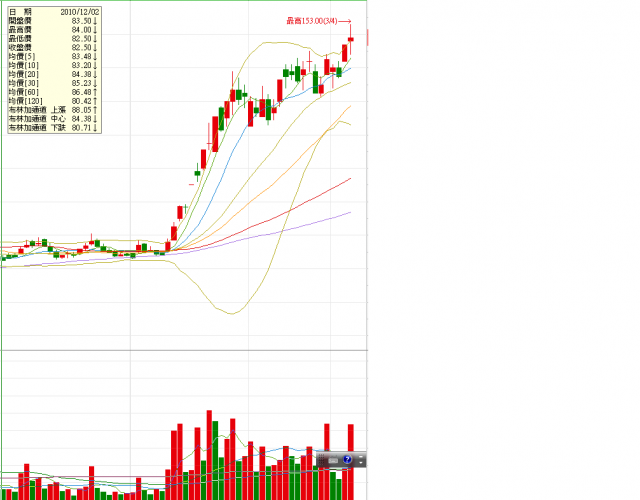
Task: Open the language bar options dropdown arrow
Action: [x=361, y=463]
